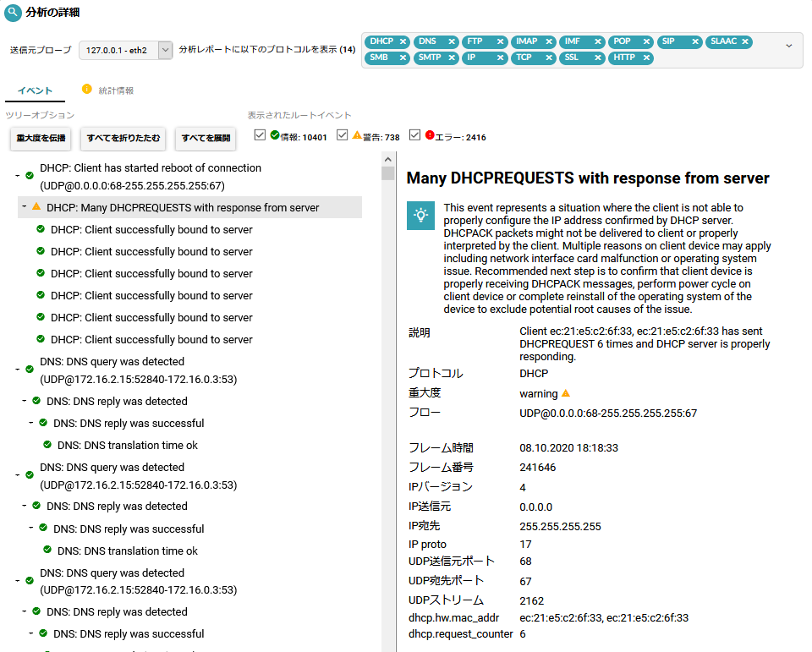
Task: Remove the DHCP protocol tag
Action: tap(403, 41)
